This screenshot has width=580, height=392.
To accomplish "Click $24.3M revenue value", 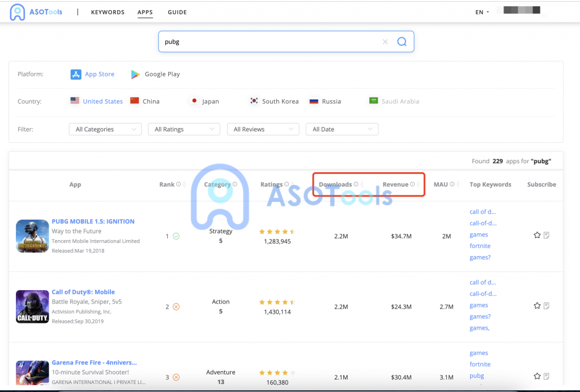I will pyautogui.click(x=402, y=307).
